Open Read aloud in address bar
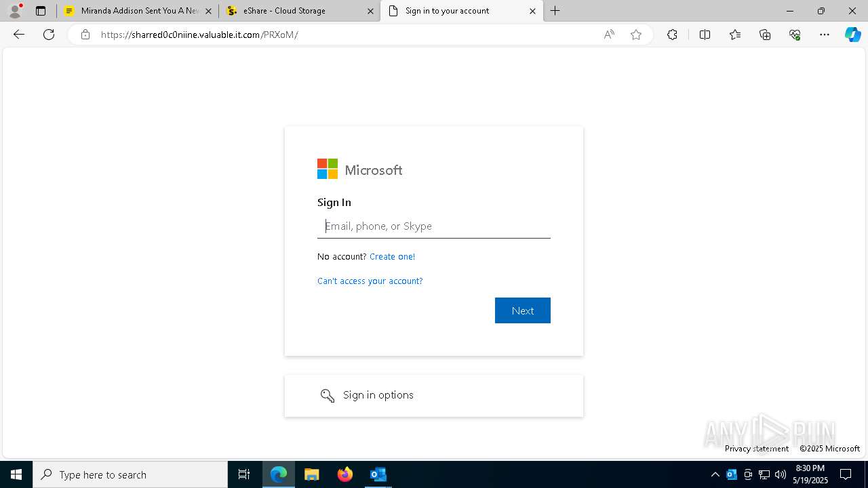 pyautogui.click(x=609, y=35)
